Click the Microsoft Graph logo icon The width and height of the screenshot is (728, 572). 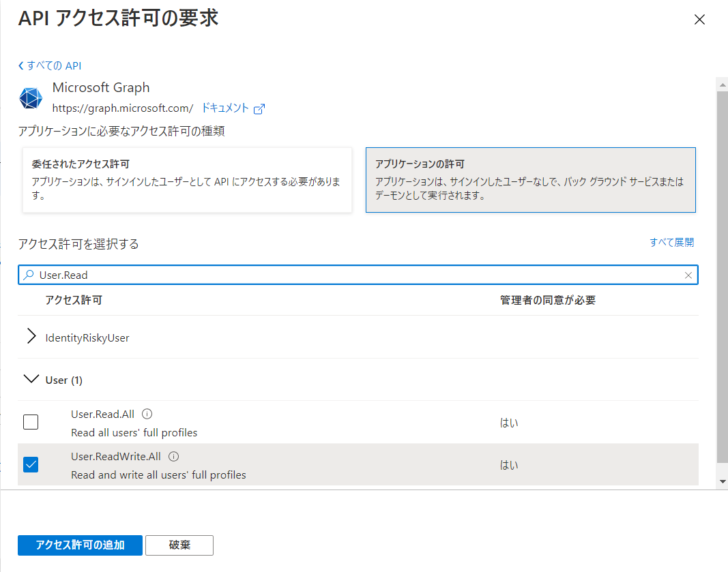(31, 98)
